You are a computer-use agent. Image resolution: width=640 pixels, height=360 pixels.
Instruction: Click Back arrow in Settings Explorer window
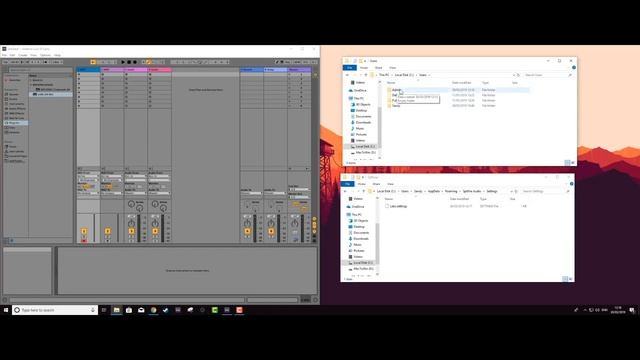click(345, 191)
